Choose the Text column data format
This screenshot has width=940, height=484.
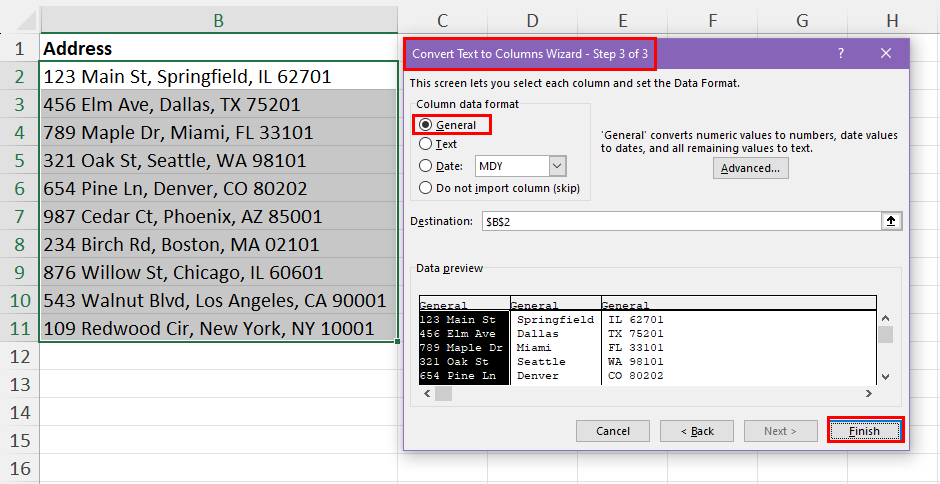pos(426,144)
